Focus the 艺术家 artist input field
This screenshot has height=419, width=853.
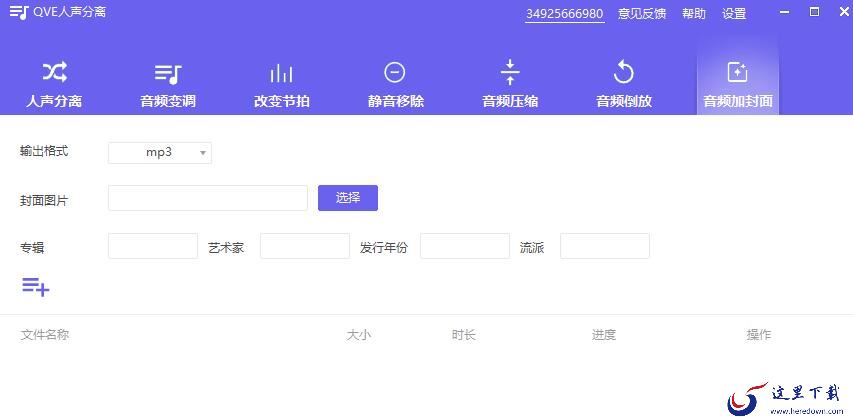click(x=305, y=246)
